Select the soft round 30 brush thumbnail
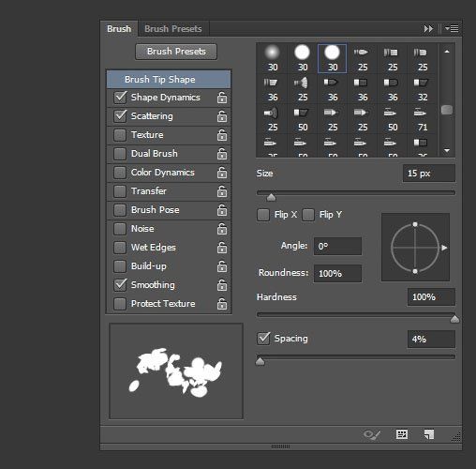The height and width of the screenshot is (469, 476). 273,58
